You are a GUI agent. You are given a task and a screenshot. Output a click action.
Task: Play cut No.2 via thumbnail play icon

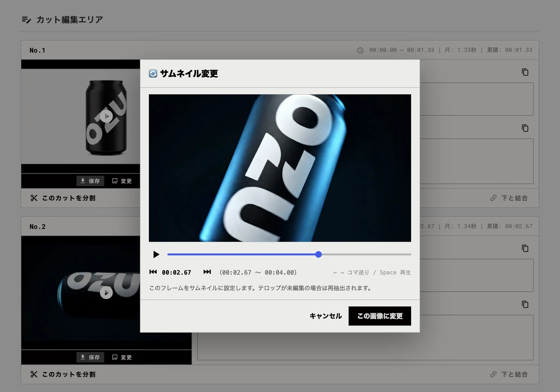pos(106,293)
